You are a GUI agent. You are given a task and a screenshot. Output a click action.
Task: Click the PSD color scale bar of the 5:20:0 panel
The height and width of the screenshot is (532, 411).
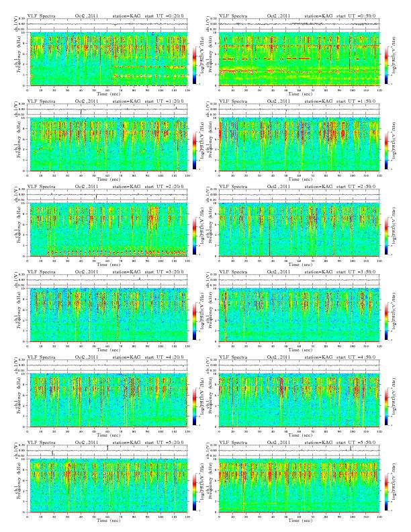click(x=194, y=492)
